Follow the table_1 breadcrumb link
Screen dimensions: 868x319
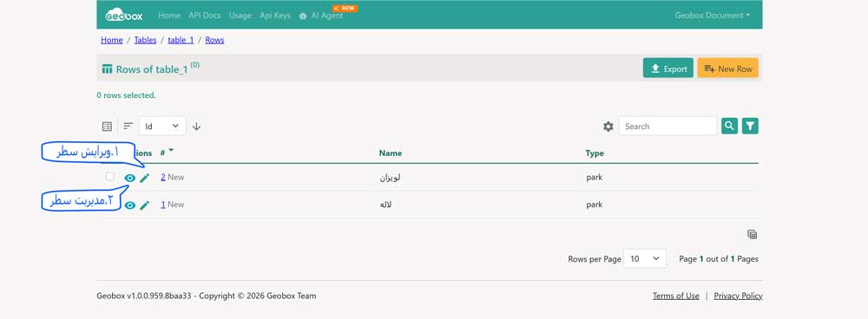(x=181, y=40)
